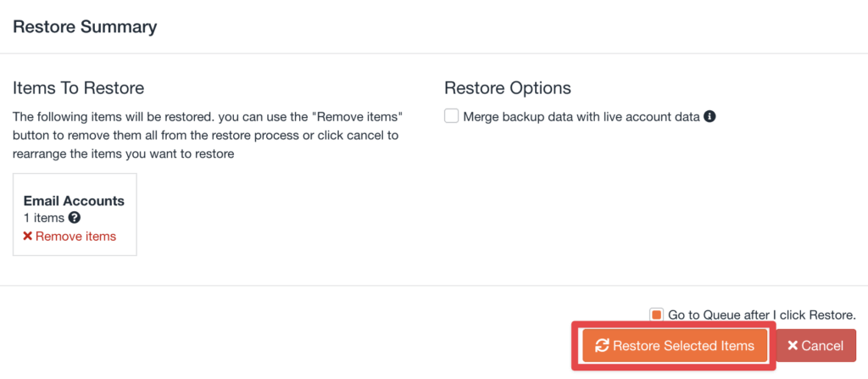Click the 1 items count text
868x379 pixels.
[x=44, y=218]
